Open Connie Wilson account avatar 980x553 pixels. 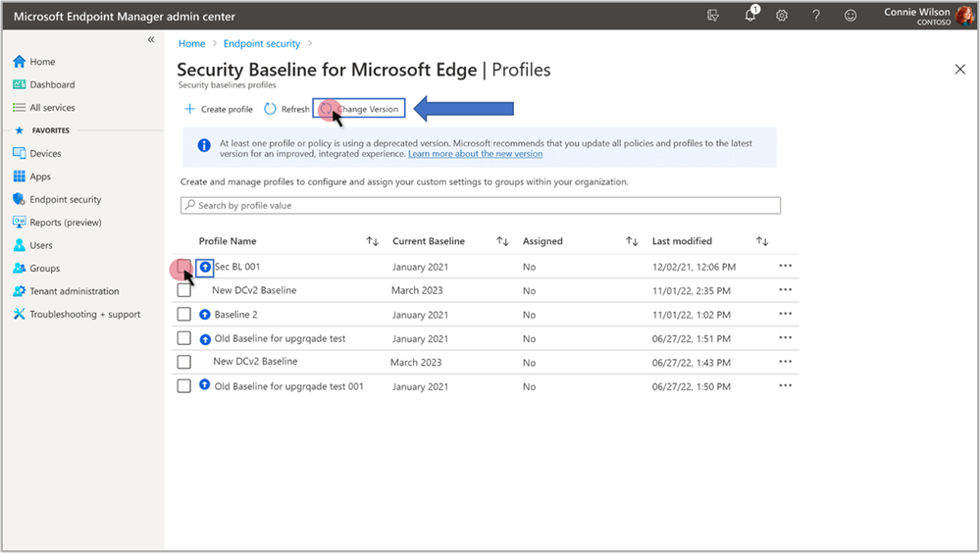964,15
